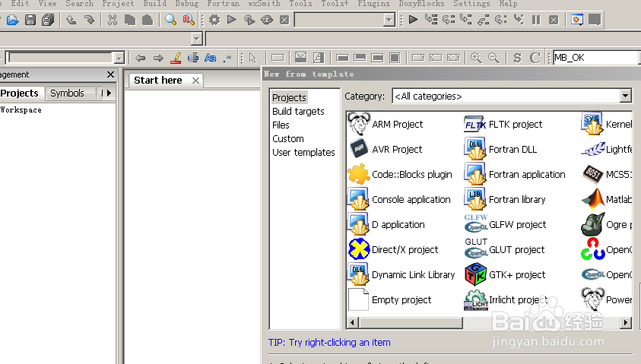This screenshot has width=641, height=364.
Task: Open Find with the magnifier icon
Action: tap(170, 20)
